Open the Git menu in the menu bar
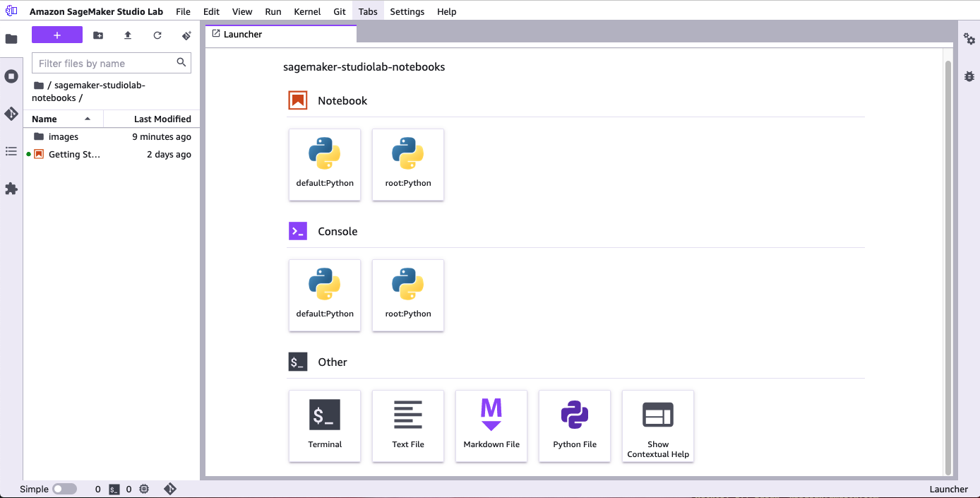The height and width of the screenshot is (498, 980). click(x=340, y=11)
